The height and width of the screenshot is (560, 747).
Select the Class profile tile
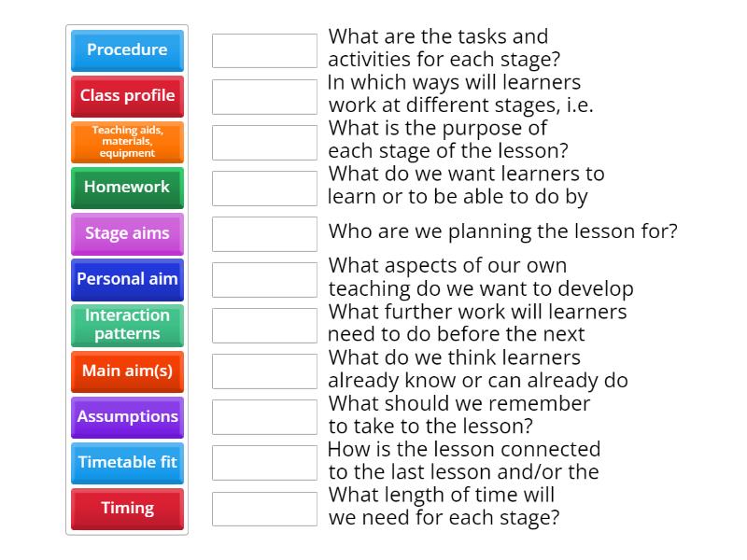(x=127, y=96)
